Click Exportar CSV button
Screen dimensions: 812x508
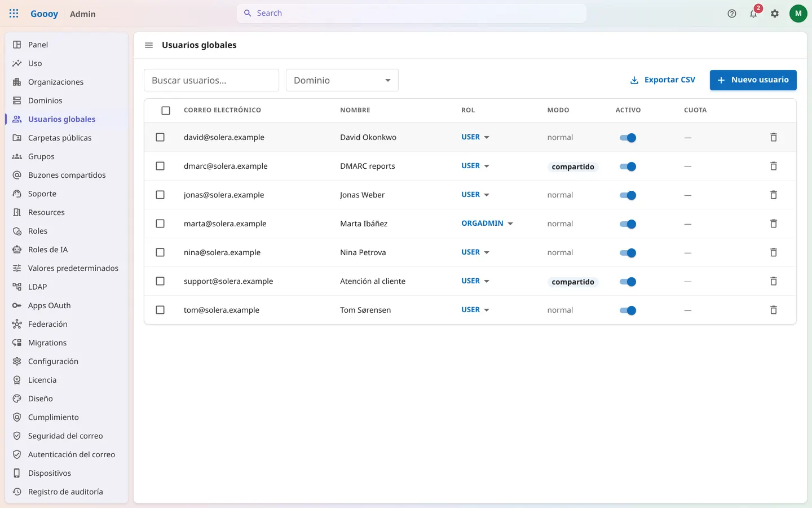[663, 80]
